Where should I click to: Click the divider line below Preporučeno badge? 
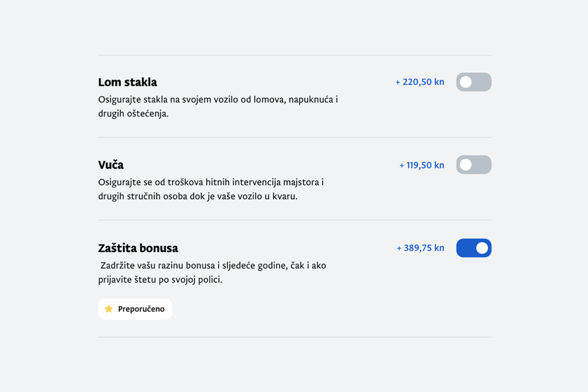(295, 337)
